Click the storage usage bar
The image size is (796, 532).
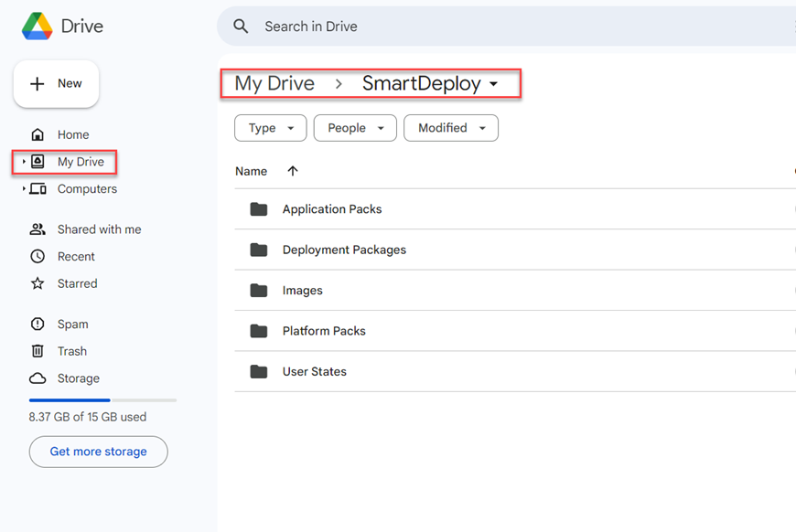click(x=102, y=400)
